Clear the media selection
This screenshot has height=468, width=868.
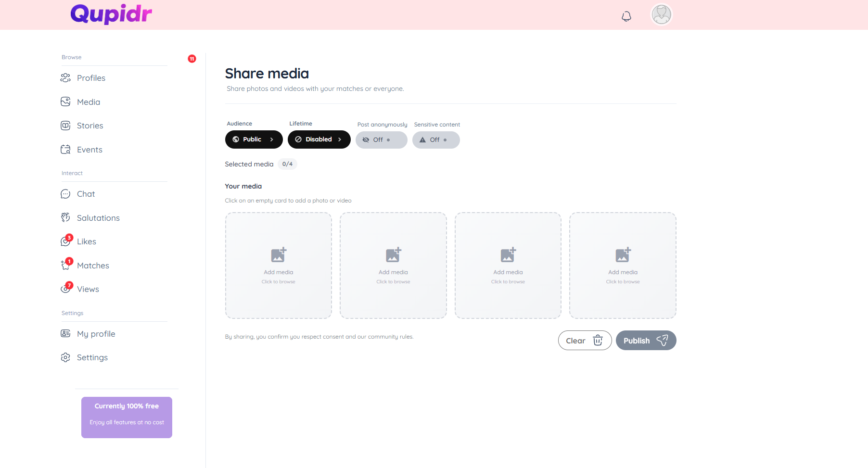coord(584,340)
